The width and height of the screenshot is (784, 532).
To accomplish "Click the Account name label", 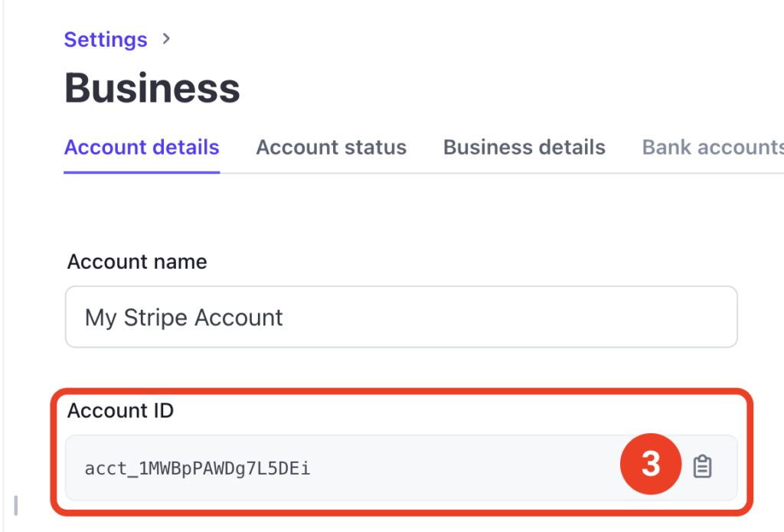I will tap(136, 261).
